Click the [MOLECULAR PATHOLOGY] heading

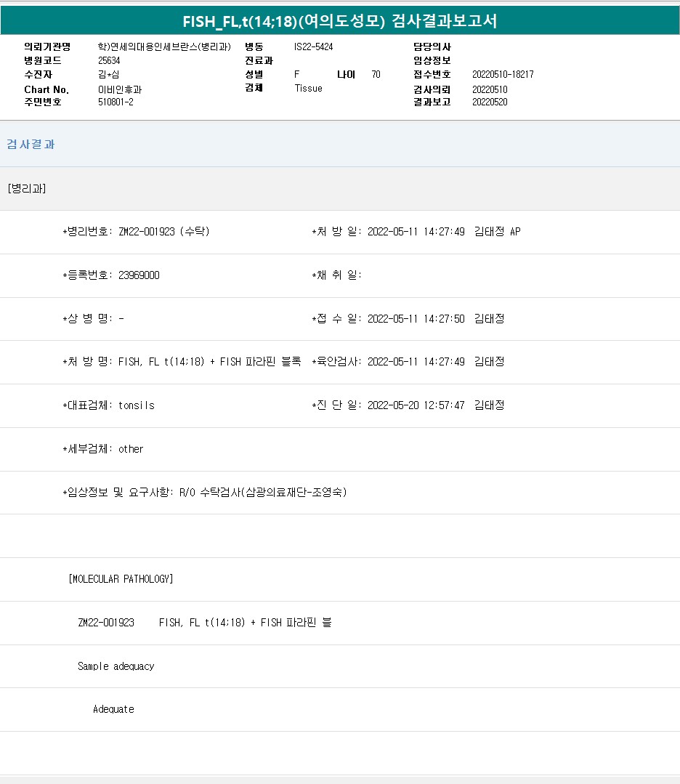pos(121,579)
